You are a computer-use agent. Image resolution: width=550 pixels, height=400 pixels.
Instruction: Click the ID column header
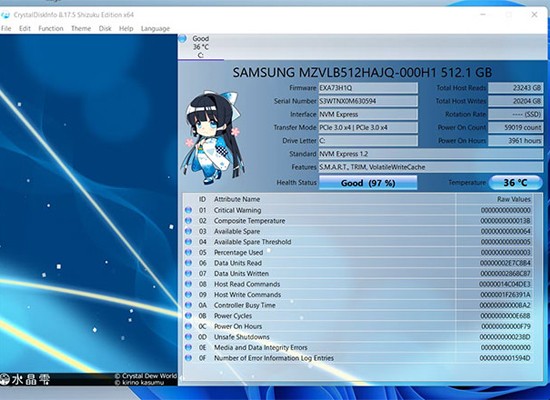[202, 199]
